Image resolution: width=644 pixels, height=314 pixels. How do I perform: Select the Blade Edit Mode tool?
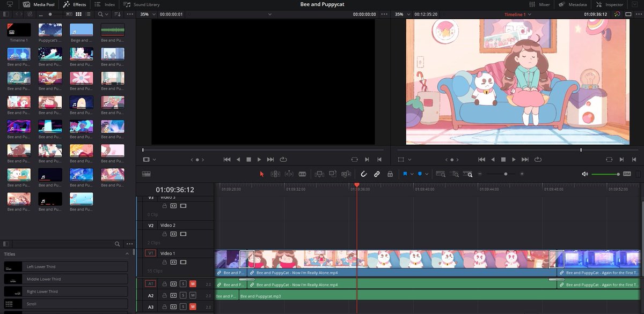click(302, 174)
